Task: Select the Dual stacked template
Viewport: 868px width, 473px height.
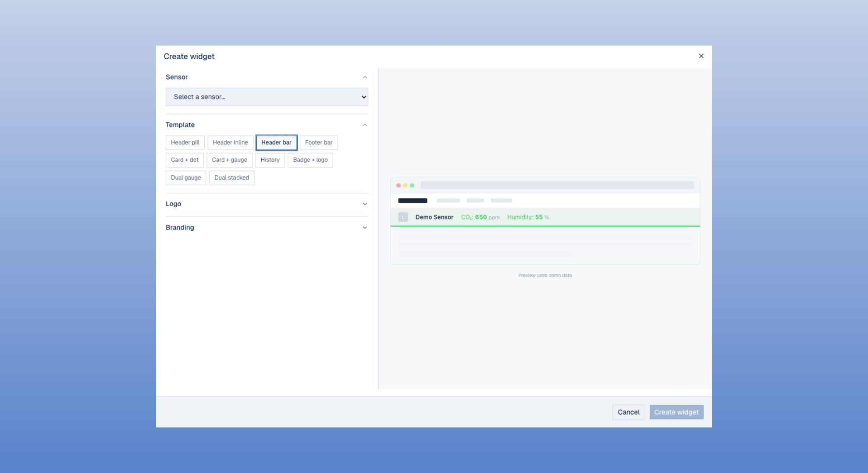Action: tap(231, 178)
